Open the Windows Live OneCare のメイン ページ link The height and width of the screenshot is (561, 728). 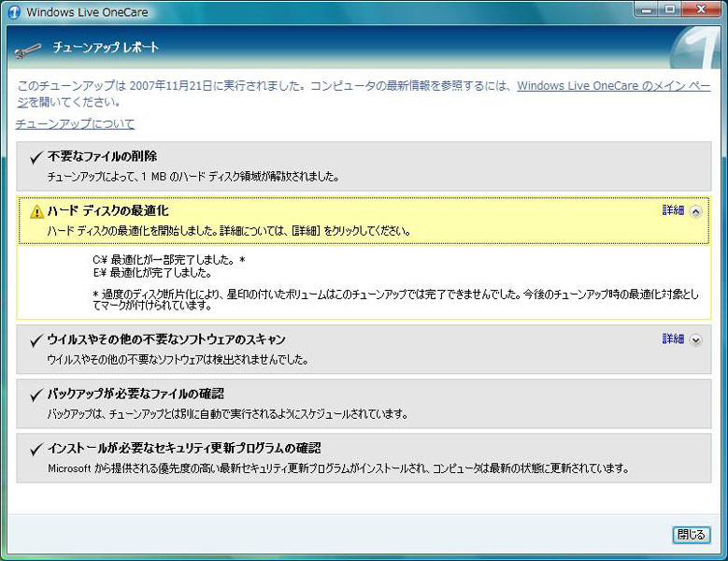coord(614,86)
